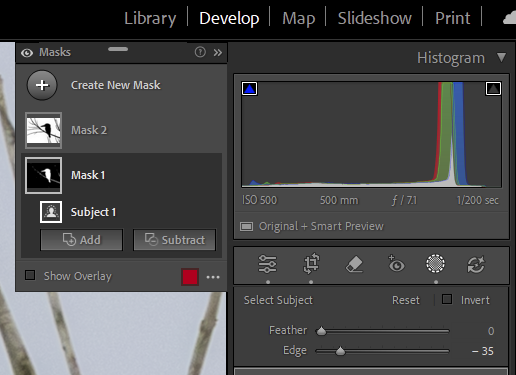Select the Mask 1 thumbnail
This screenshot has height=375, width=516.
[x=43, y=175]
